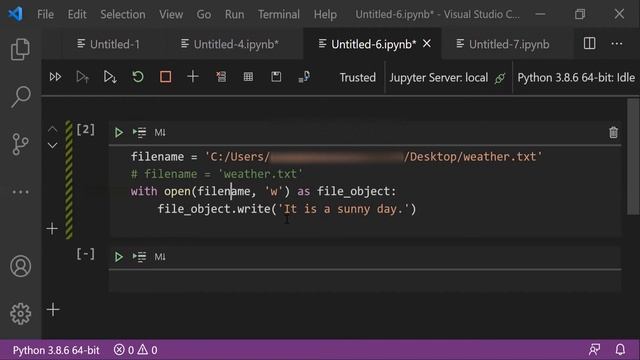Click the file_object.write code line

287,209
